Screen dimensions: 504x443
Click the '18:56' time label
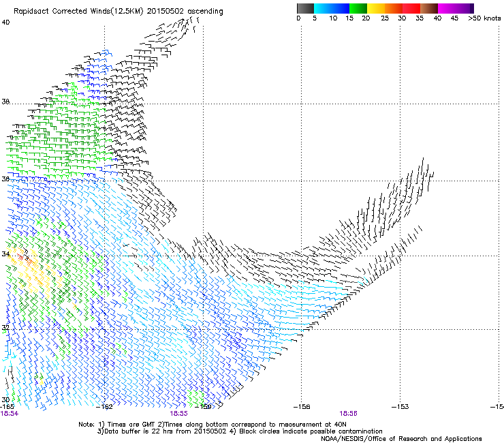[349, 414]
